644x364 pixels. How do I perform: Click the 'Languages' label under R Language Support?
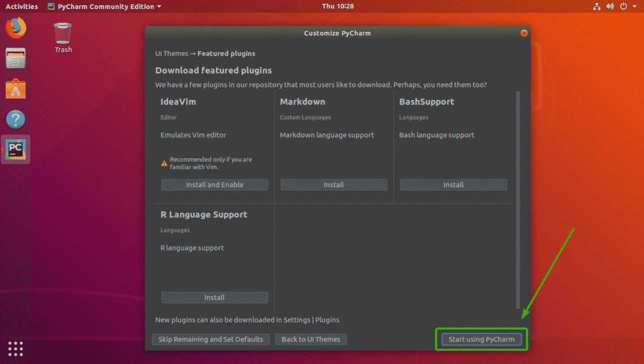coord(175,231)
